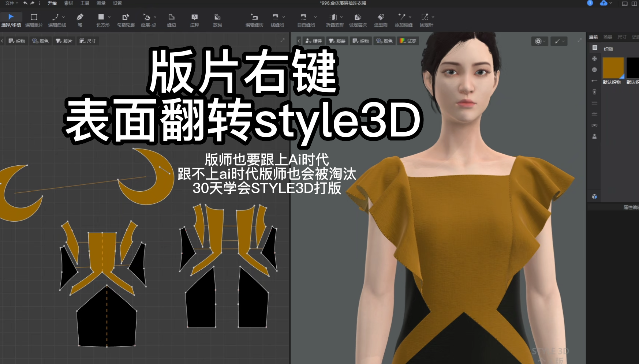
Task: Expand the 自由缝纫 tool dropdown arrow
Action: (x=315, y=17)
